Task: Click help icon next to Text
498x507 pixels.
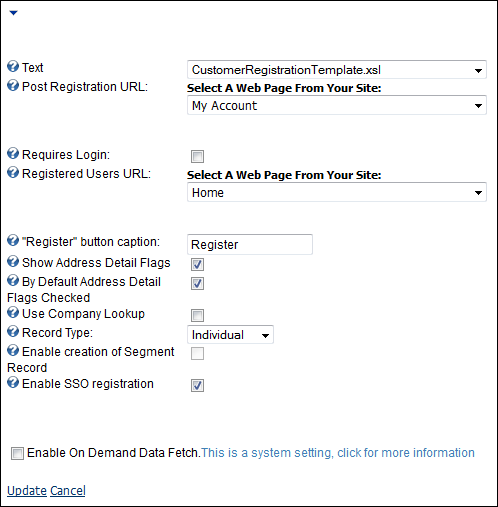Action: pos(13,66)
